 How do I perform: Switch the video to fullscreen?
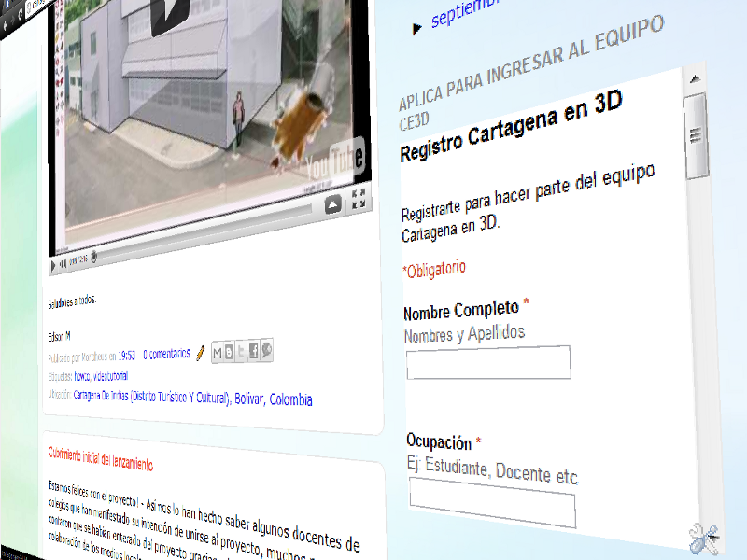point(359,199)
